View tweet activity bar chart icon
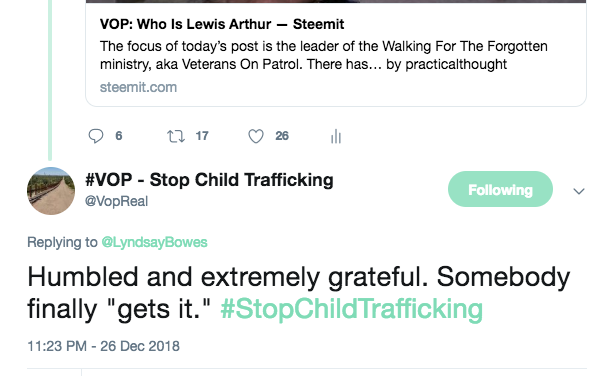Screen dimensions: 612x376 (x=336, y=136)
